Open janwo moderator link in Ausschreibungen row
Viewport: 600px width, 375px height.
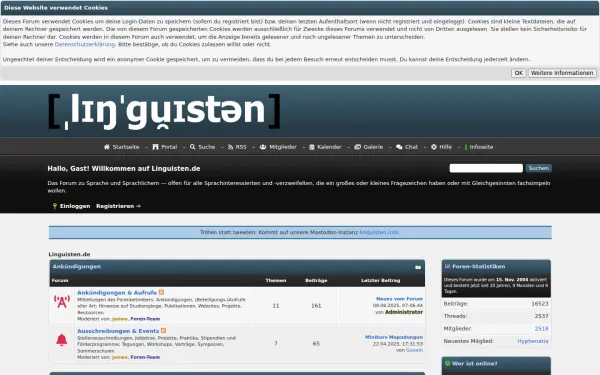120,357
